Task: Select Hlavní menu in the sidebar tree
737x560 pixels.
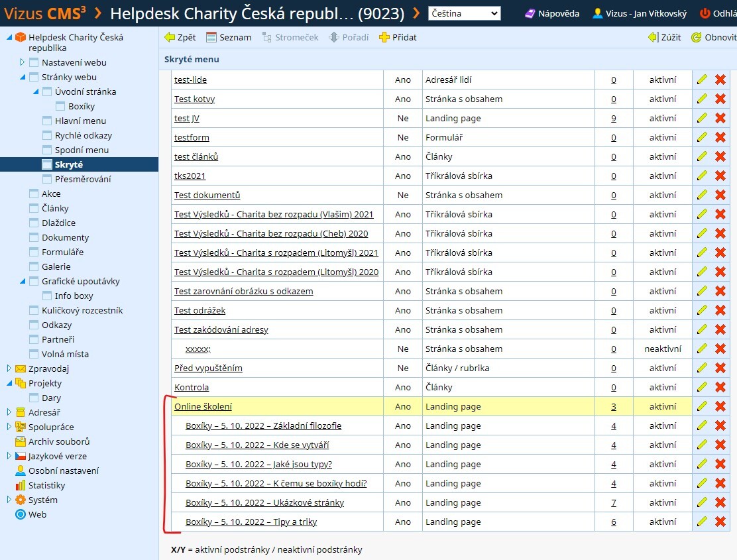Action: pos(80,121)
